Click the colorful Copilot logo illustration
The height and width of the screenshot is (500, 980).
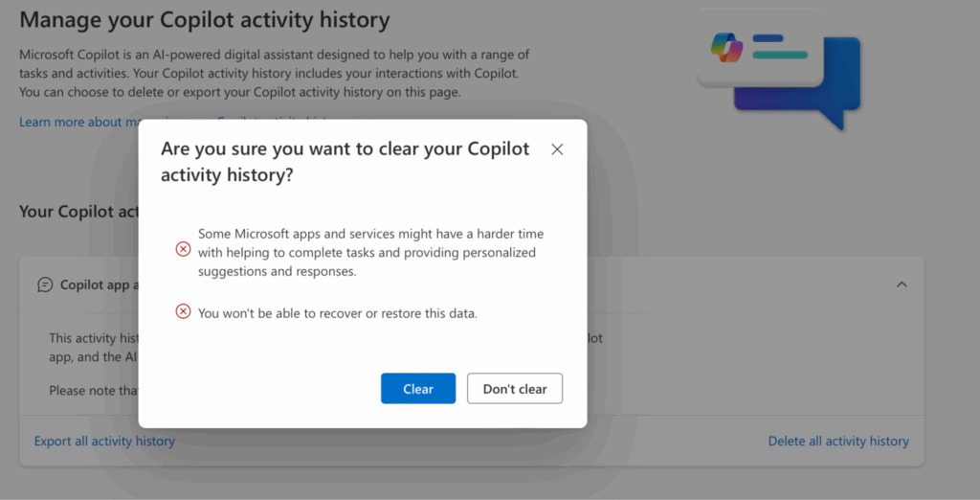(x=726, y=48)
